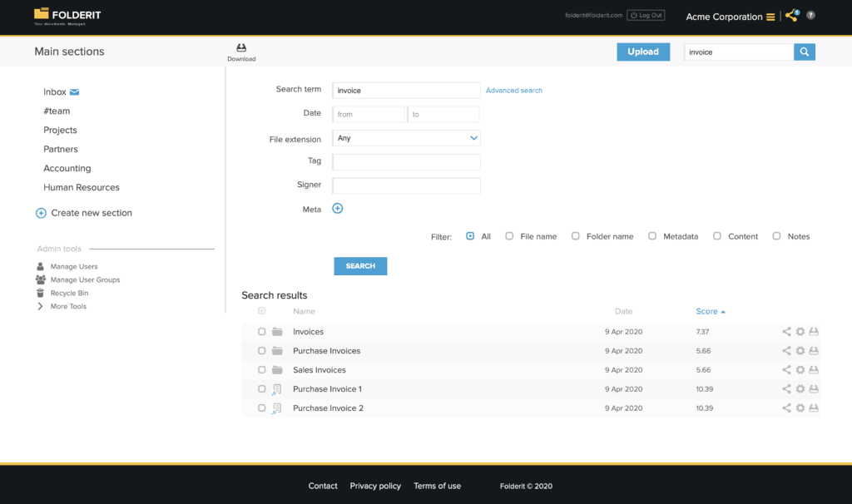Click the Invoices folder icon
Viewport: 852px width, 504px height.
tap(277, 332)
